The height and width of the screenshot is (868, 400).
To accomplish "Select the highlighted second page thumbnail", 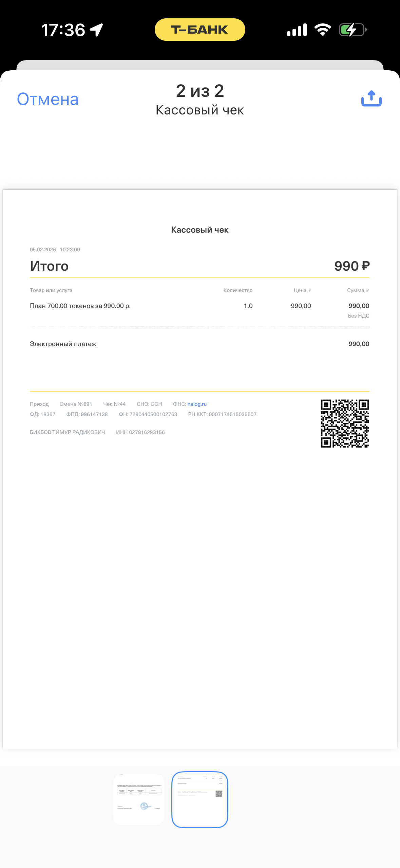I will [x=200, y=799].
